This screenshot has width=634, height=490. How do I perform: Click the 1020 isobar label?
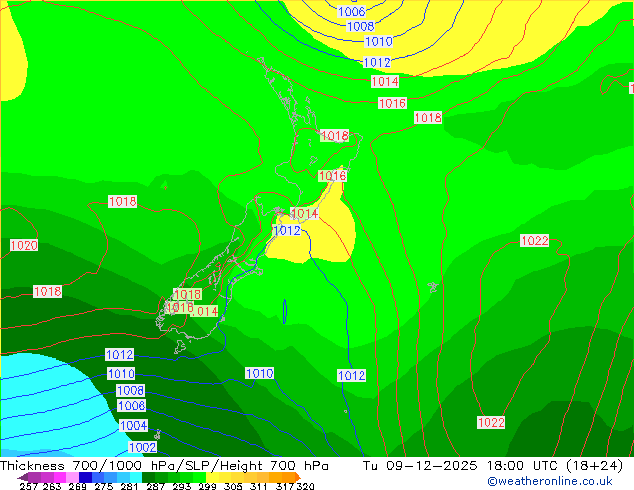point(24,245)
